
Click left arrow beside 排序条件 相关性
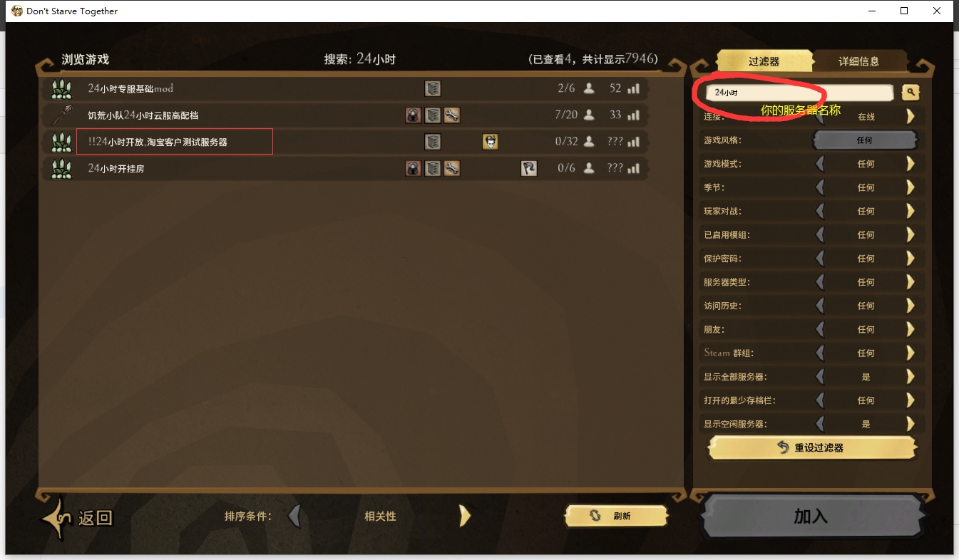[x=294, y=515]
